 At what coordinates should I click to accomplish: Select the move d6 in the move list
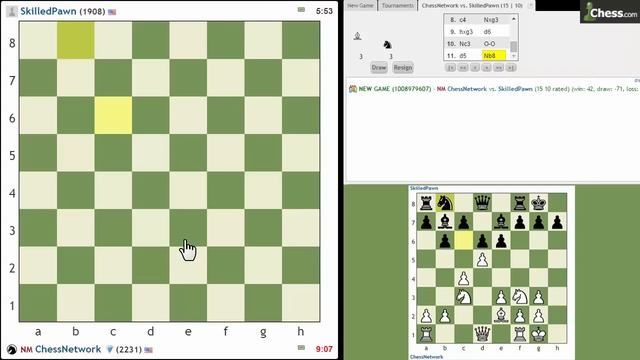487,31
